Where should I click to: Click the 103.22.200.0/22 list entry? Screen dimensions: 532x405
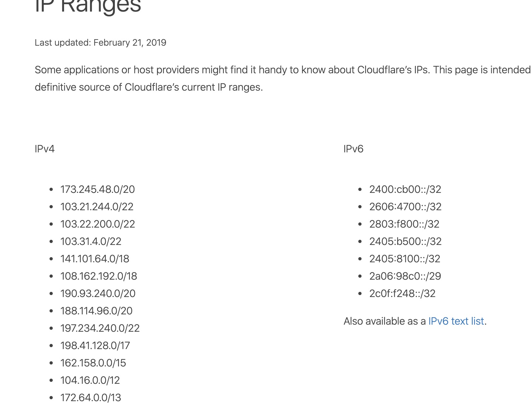(97, 224)
